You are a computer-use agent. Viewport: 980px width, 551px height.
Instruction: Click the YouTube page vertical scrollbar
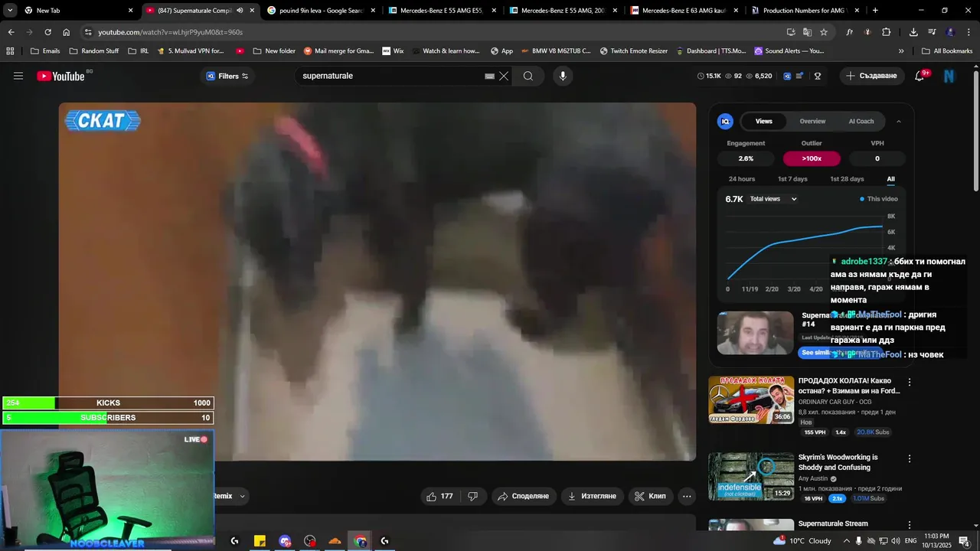[x=975, y=130]
